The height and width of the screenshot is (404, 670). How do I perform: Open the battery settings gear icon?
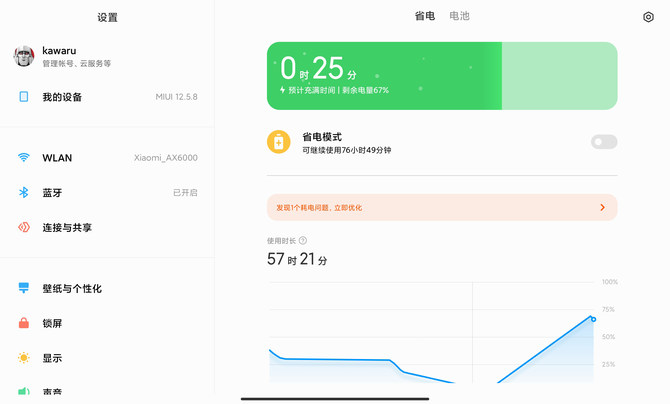648,17
